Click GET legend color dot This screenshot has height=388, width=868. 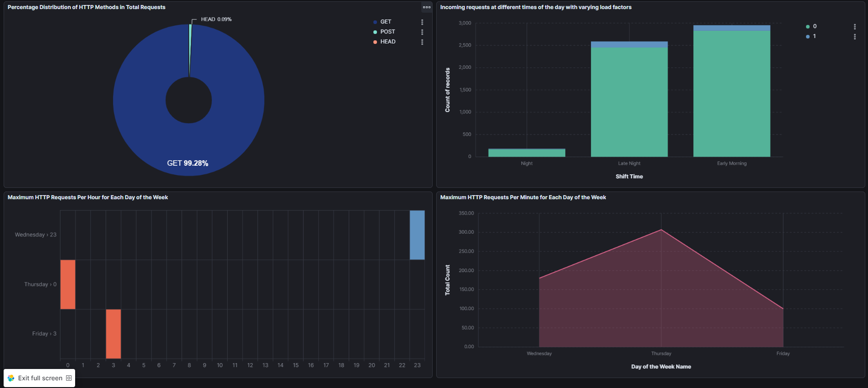pos(375,22)
